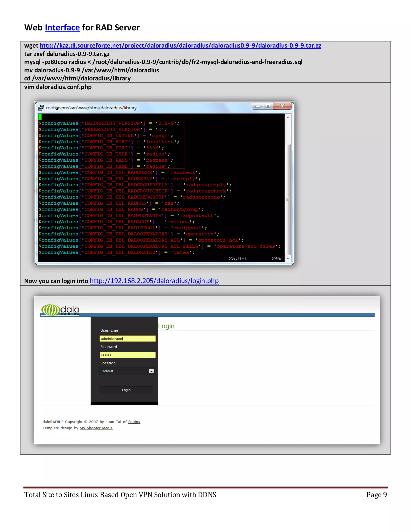Click the mysql -pz80cpu radius command line
Screen dimensions: 411x532
point(163,62)
